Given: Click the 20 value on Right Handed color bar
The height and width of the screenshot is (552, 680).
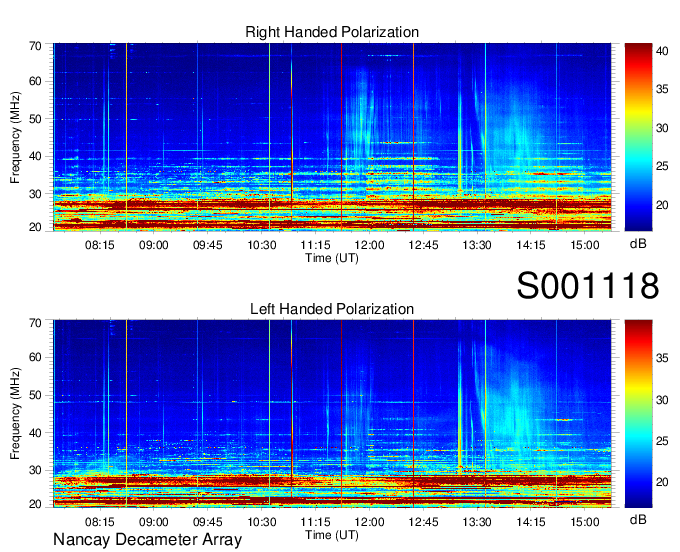Looking at the screenshot, I should [x=662, y=205].
